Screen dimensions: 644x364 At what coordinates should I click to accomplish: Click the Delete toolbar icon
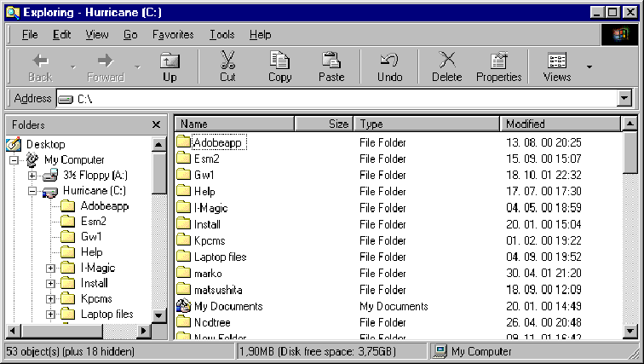tap(446, 61)
